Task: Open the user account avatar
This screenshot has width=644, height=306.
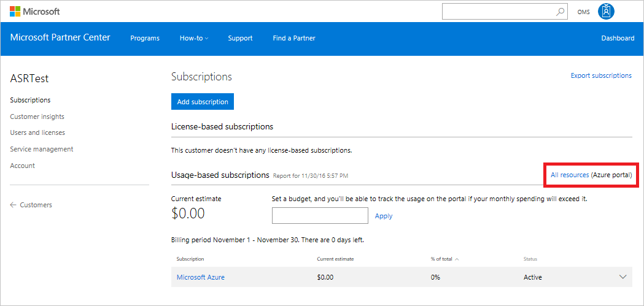Action: 606,12
